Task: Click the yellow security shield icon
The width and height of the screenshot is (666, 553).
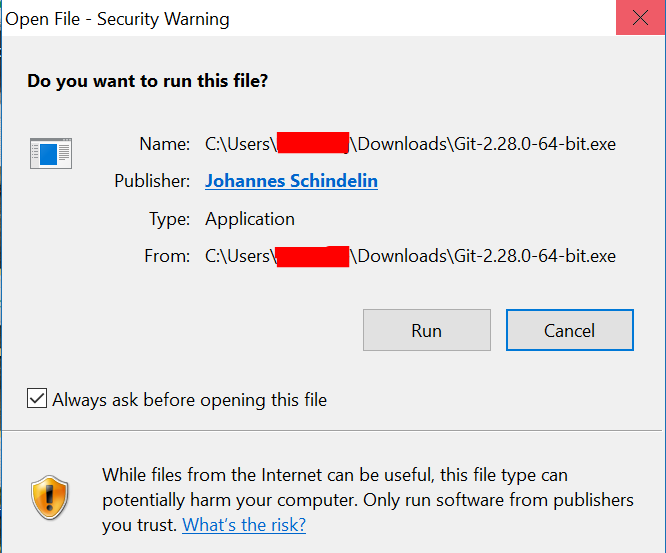Action: click(x=49, y=498)
